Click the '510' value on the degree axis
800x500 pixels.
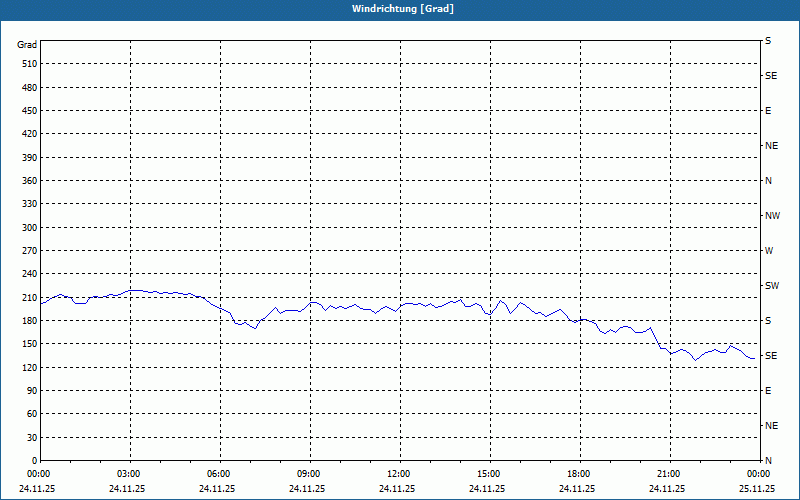[x=30, y=64]
